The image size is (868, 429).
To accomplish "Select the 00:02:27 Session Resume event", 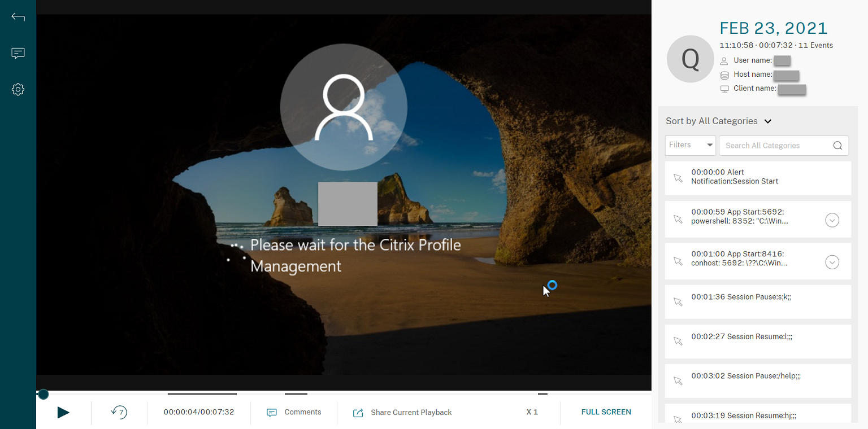I will (757, 341).
